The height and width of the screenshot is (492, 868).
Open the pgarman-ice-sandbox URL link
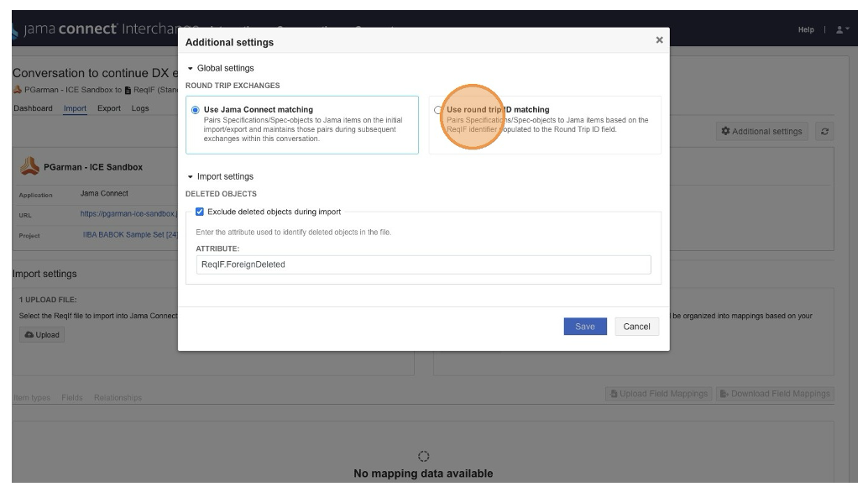[x=128, y=213]
